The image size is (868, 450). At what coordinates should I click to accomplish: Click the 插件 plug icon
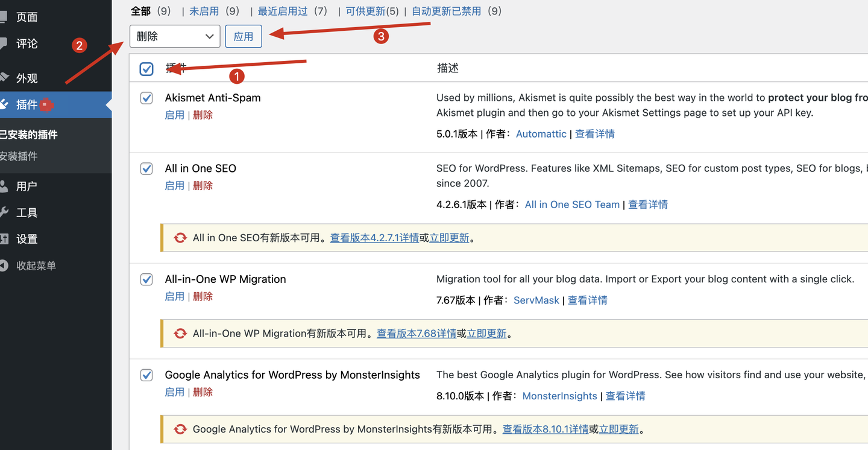coord(4,104)
